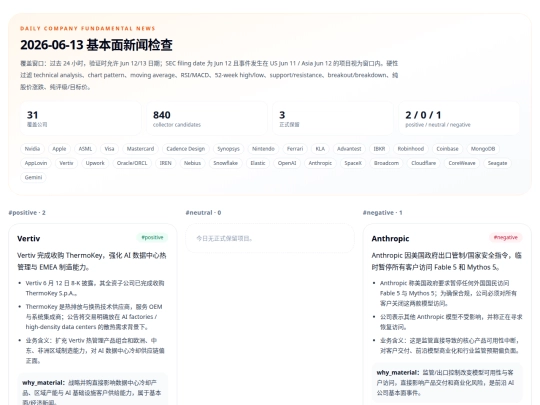This screenshot has height=405, width=540.
Task: Click the CoreWeave tag
Action: coord(462,163)
